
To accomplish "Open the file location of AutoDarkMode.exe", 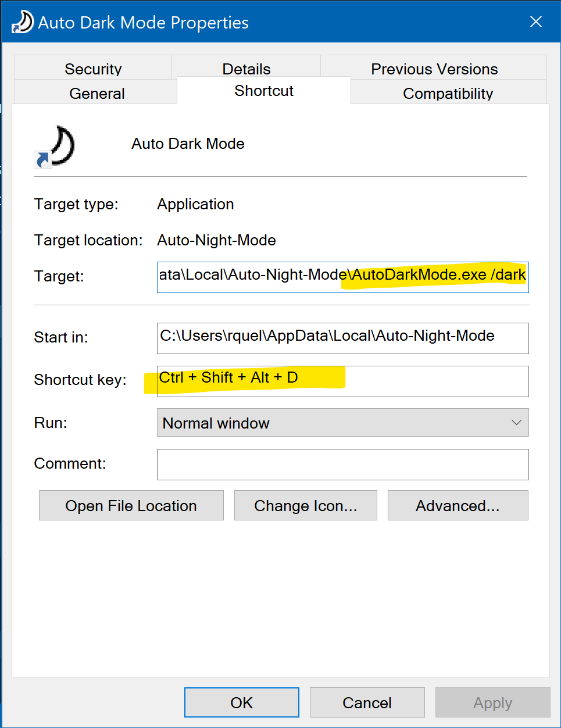I will [131, 505].
